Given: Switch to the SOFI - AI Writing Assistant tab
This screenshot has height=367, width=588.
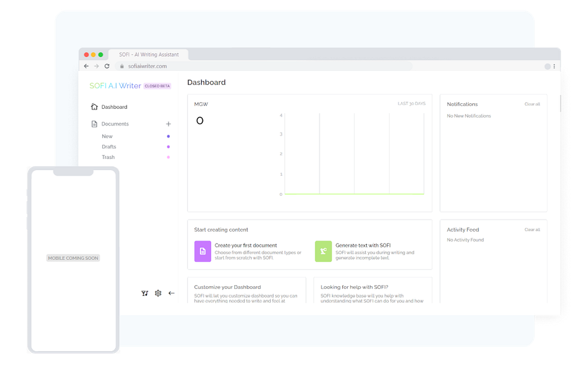Looking at the screenshot, I should click(149, 54).
